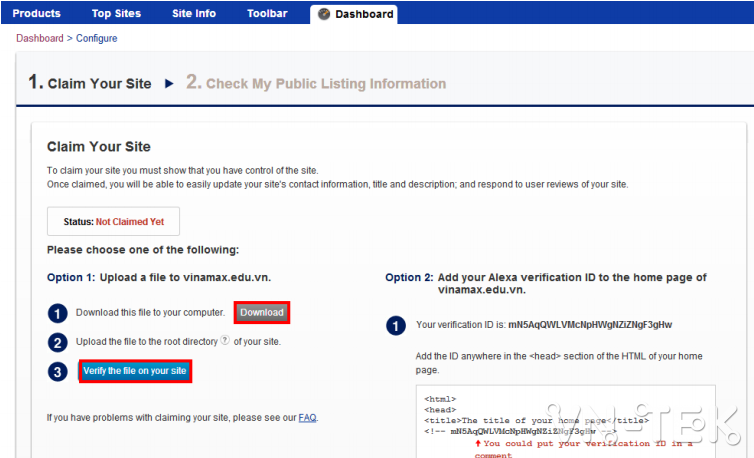
Task: Follow the Configure breadcrumb link
Action: tap(96, 38)
